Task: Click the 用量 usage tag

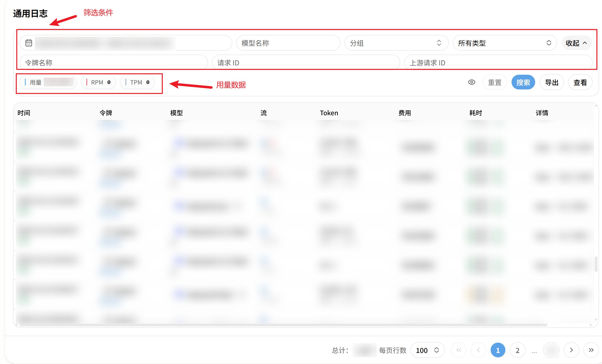Action: click(x=48, y=82)
